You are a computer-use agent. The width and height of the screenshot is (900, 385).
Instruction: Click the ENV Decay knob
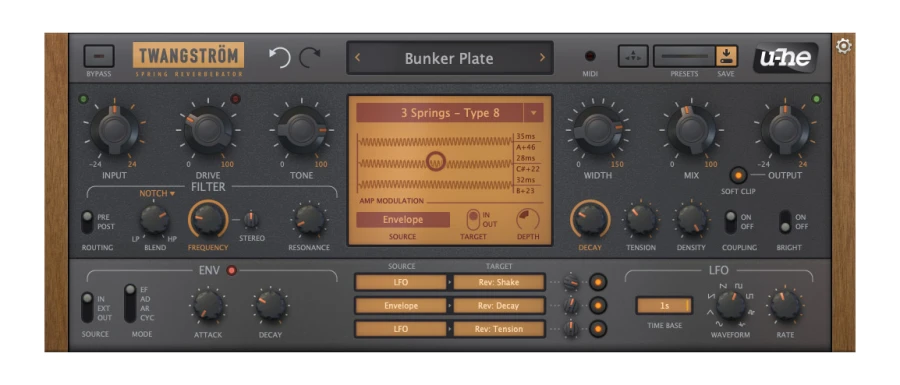click(270, 305)
